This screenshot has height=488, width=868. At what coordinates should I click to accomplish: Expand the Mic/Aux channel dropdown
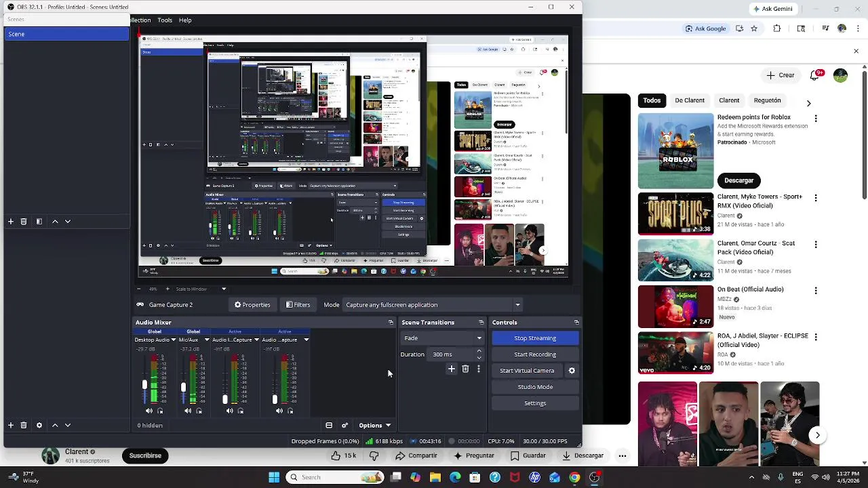(207, 340)
